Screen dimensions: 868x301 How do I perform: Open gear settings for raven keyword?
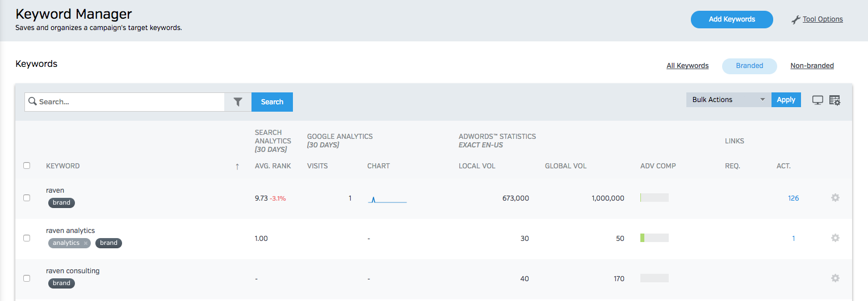click(835, 198)
